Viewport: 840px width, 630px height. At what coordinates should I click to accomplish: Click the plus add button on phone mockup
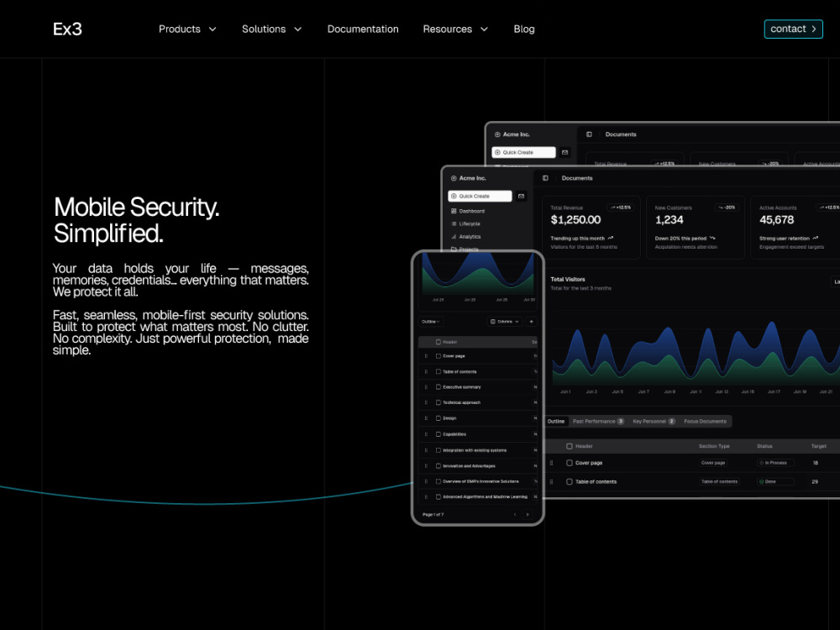(x=532, y=322)
